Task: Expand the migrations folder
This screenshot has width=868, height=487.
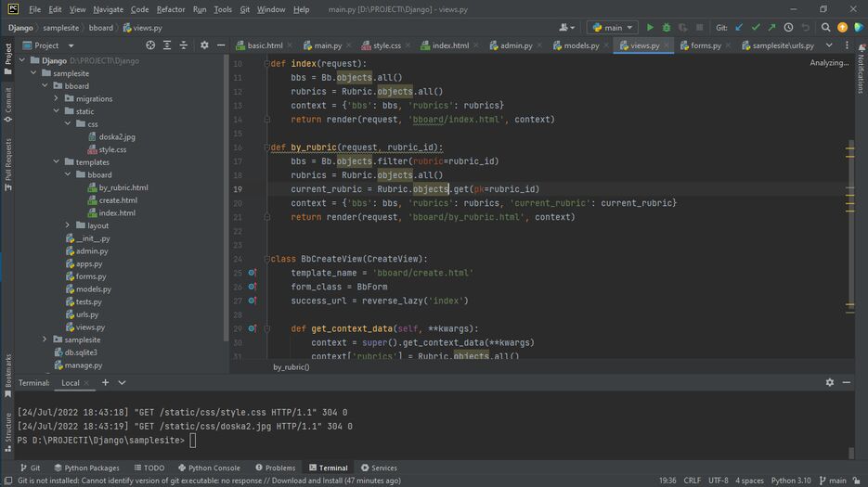Action: tap(56, 98)
